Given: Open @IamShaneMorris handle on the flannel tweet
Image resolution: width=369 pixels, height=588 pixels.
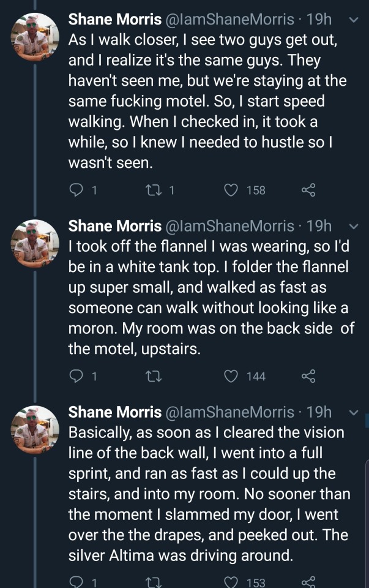Looking at the screenshot, I should [x=230, y=225].
